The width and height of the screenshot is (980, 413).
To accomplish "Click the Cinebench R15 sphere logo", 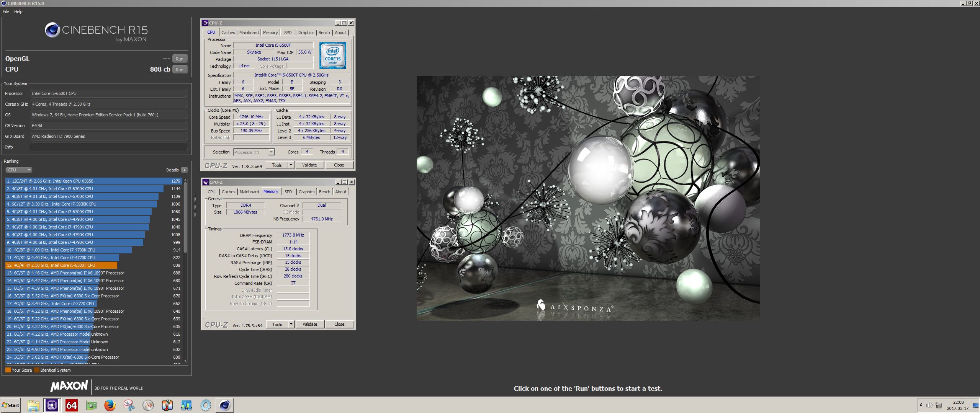I will pyautogui.click(x=52, y=30).
